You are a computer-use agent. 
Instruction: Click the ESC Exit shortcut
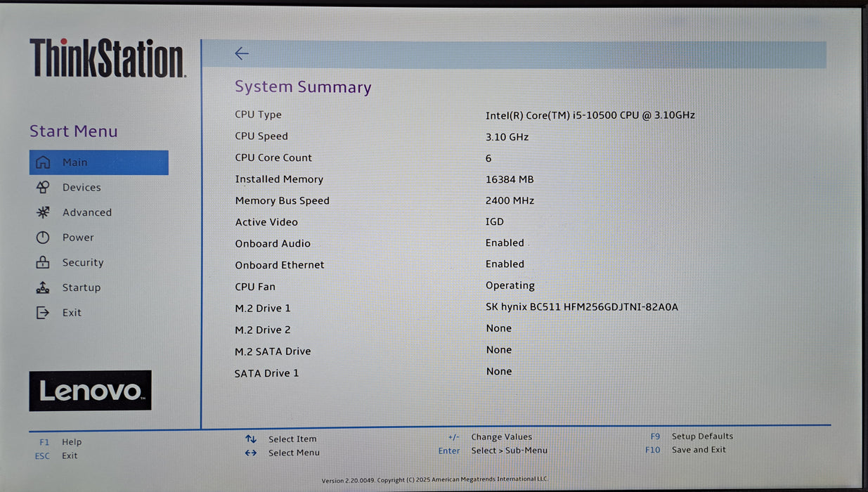[56, 455]
